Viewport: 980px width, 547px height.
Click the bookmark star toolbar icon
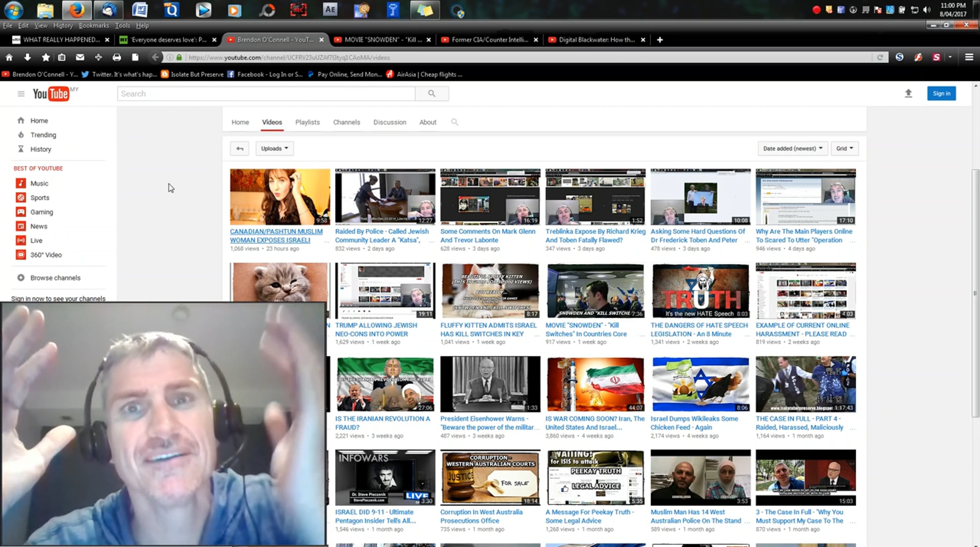[46, 57]
